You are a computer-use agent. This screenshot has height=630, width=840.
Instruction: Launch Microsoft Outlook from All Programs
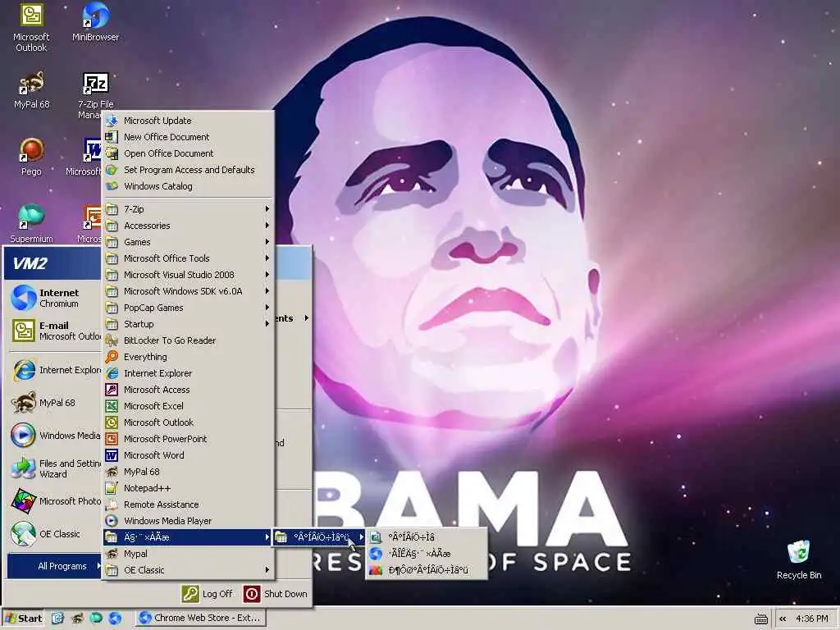(188, 422)
